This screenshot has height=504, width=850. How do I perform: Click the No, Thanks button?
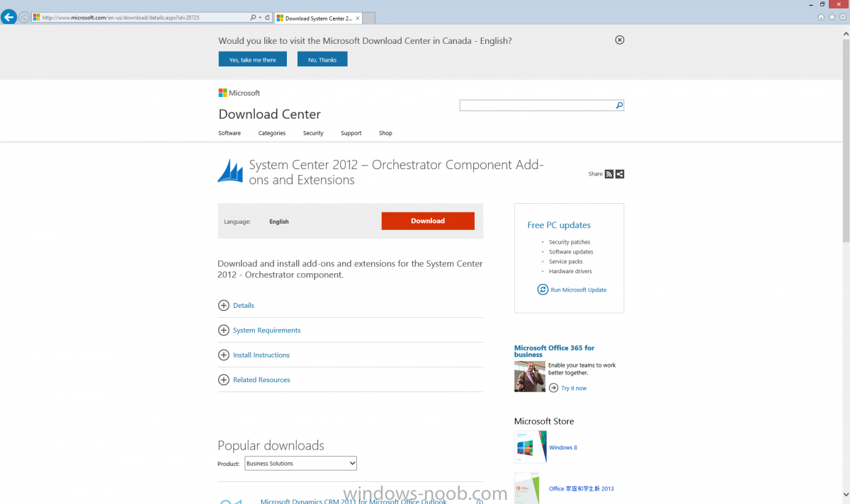tap(322, 59)
